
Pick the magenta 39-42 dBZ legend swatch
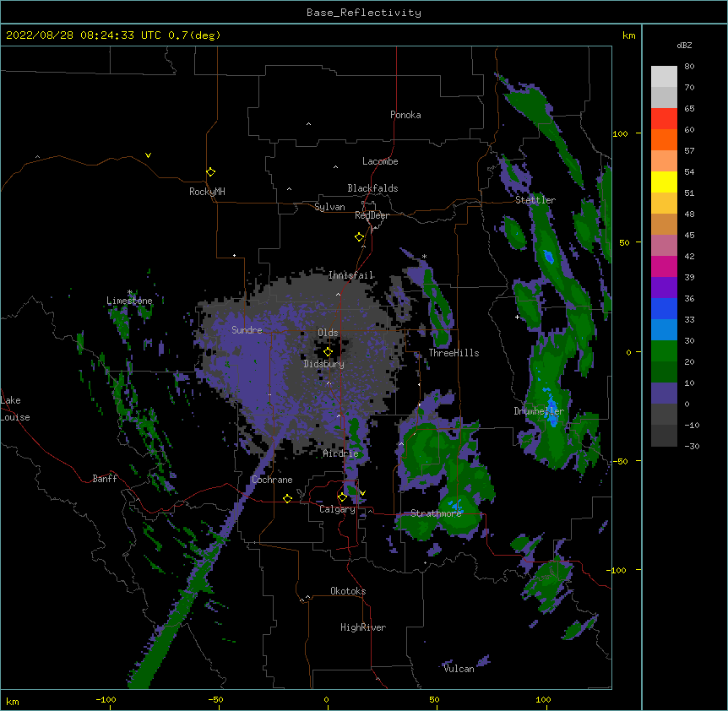click(x=664, y=266)
